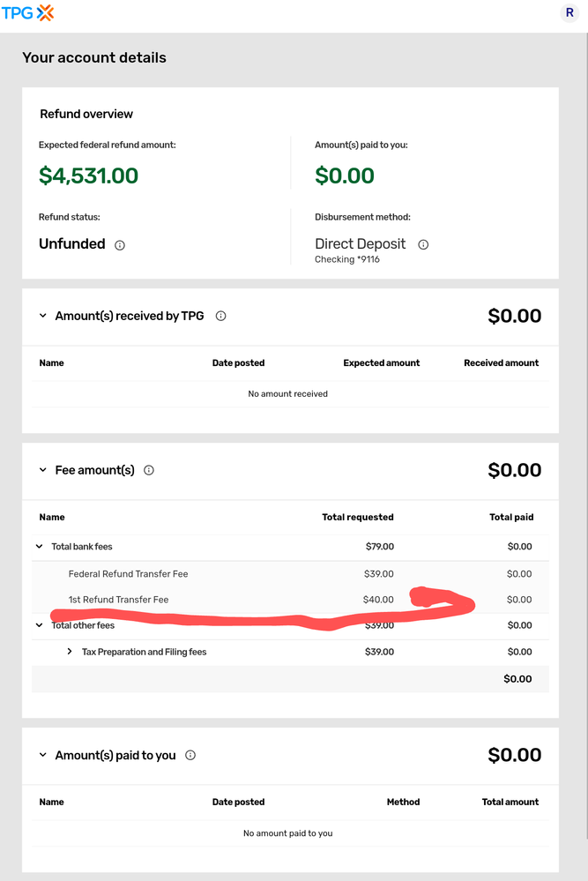588x881 pixels.
Task: Click the Date posted column header in received table
Action: coord(238,362)
